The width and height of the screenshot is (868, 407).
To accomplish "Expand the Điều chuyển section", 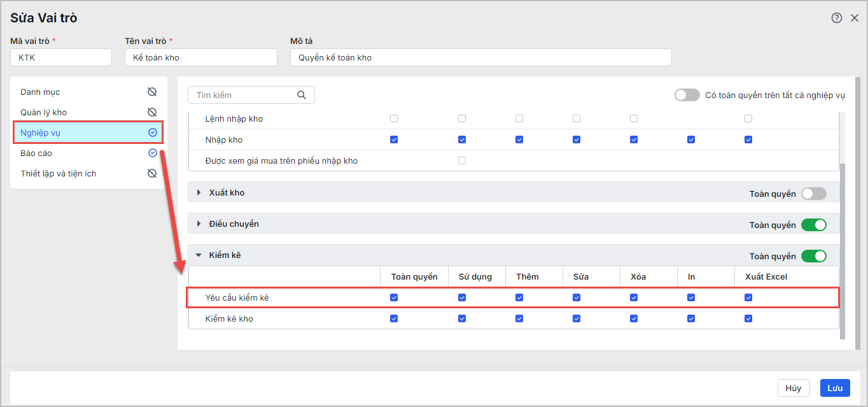I will pos(199,224).
